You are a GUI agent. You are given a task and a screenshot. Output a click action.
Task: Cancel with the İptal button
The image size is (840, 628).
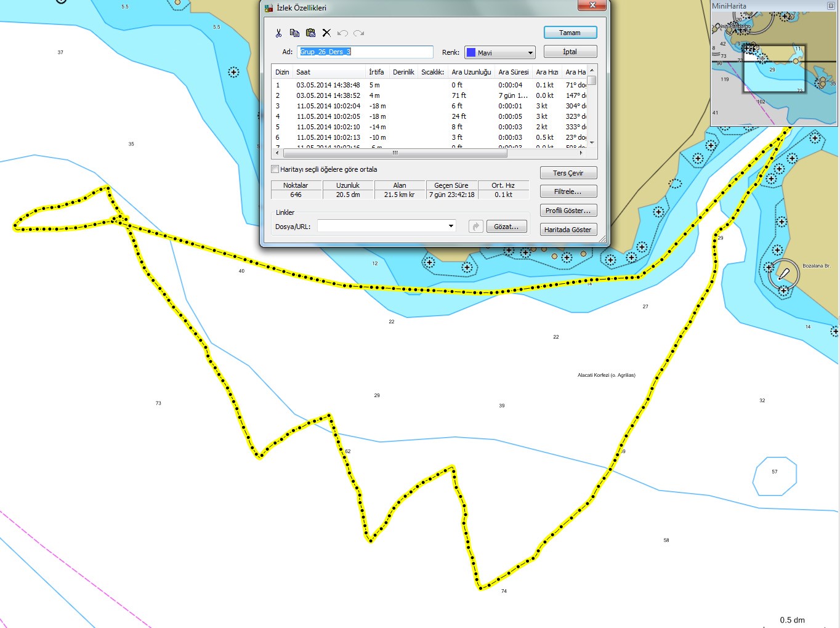pyautogui.click(x=570, y=52)
